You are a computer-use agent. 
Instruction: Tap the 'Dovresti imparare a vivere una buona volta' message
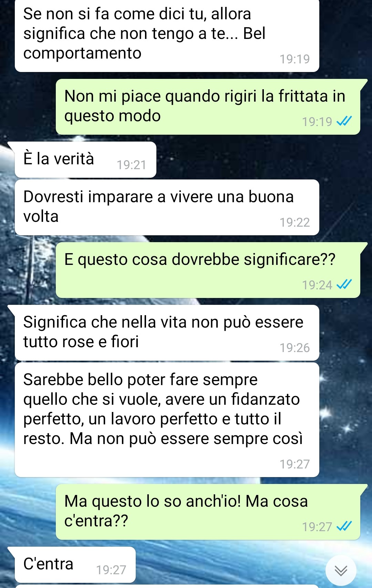167,207
